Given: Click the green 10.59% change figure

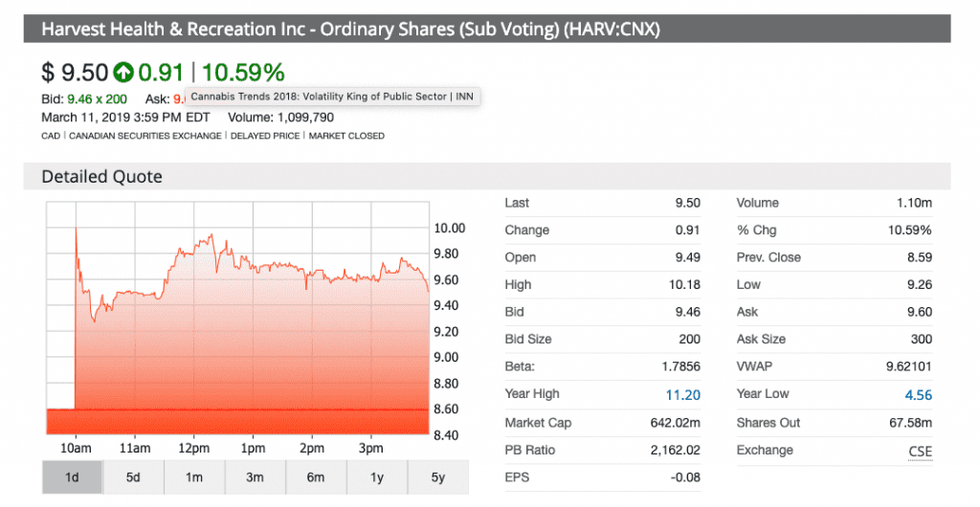Looking at the screenshot, I should coord(243,72).
